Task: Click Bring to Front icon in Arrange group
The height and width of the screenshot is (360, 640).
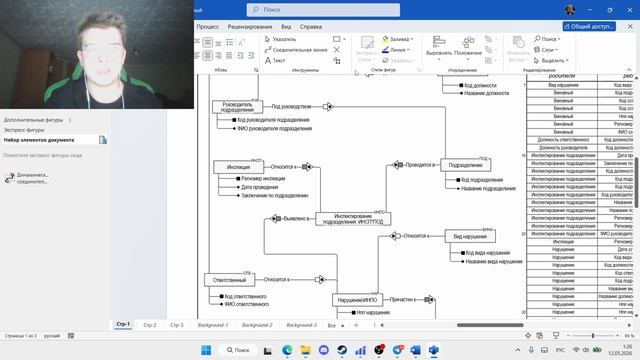Action: (x=489, y=39)
